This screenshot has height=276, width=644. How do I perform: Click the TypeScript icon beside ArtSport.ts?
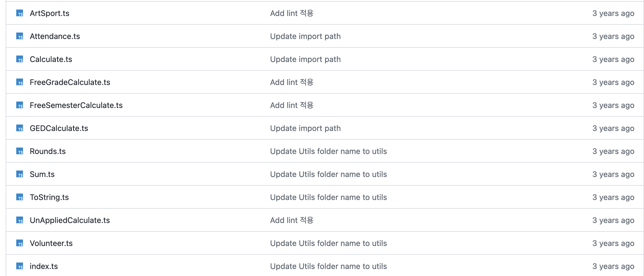(x=20, y=13)
